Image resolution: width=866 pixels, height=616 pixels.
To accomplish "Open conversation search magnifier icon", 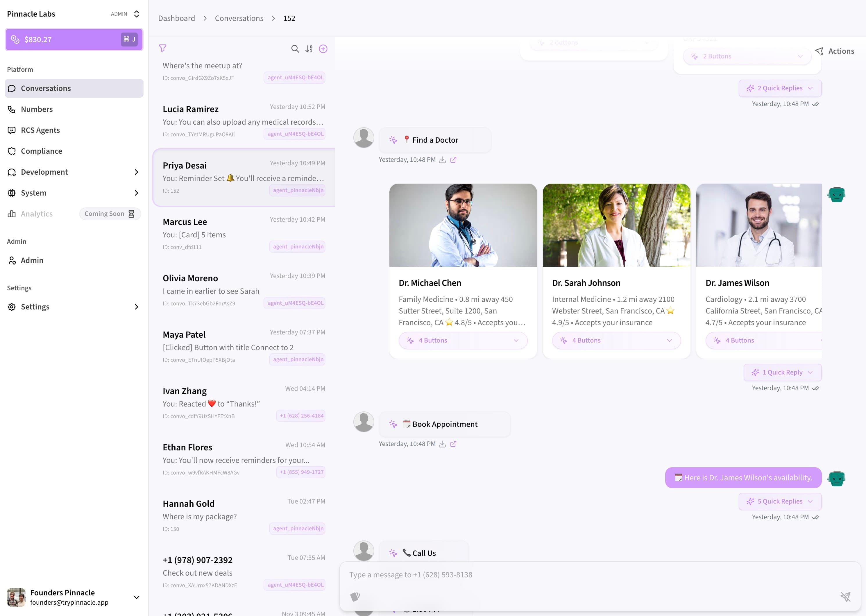I will tap(295, 49).
